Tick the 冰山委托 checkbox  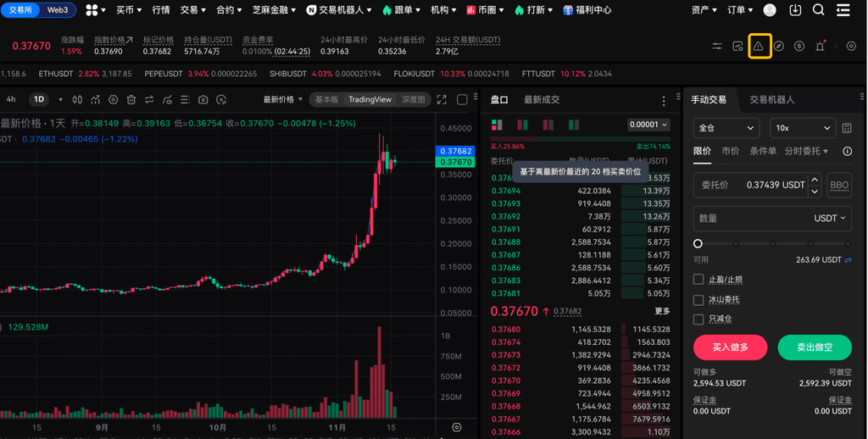[x=698, y=300]
